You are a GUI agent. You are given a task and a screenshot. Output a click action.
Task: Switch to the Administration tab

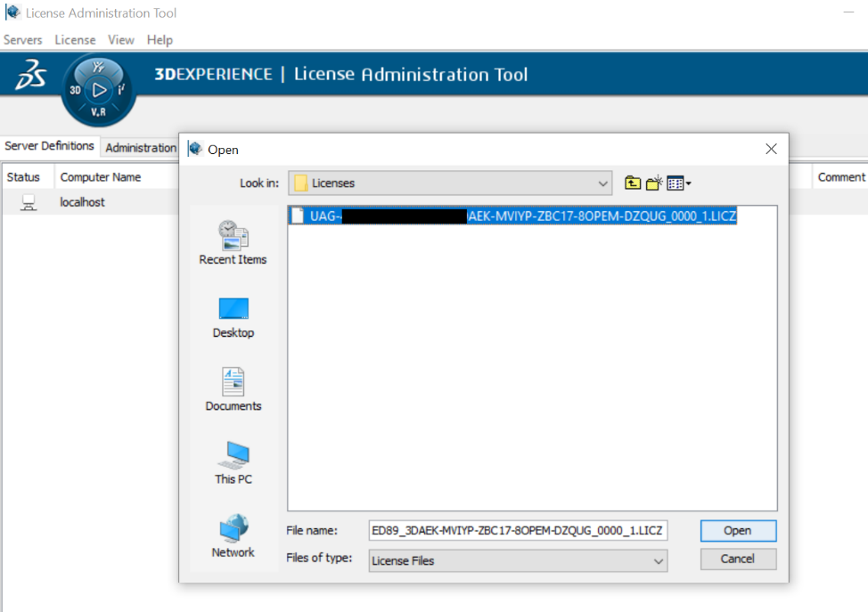tap(141, 148)
